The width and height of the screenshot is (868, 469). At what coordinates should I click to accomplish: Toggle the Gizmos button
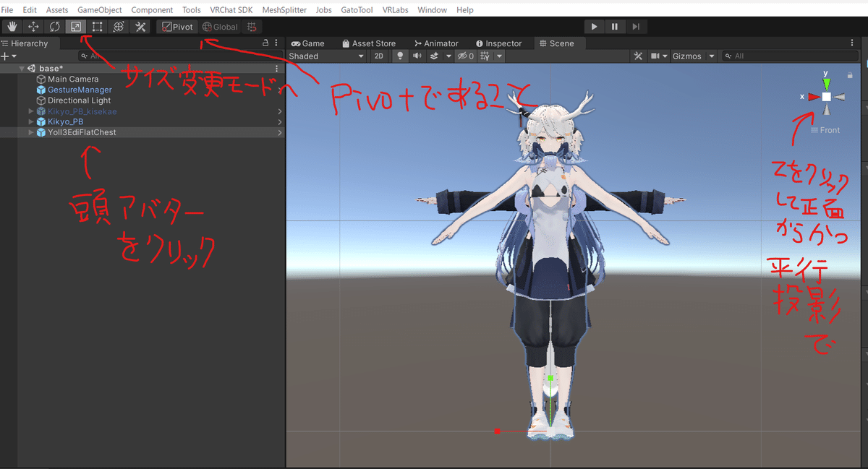pyautogui.click(x=687, y=56)
